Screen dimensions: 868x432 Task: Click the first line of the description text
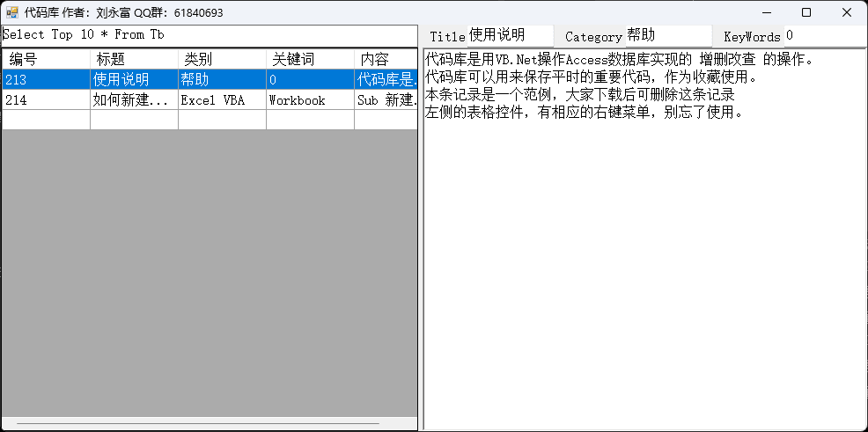[620, 59]
